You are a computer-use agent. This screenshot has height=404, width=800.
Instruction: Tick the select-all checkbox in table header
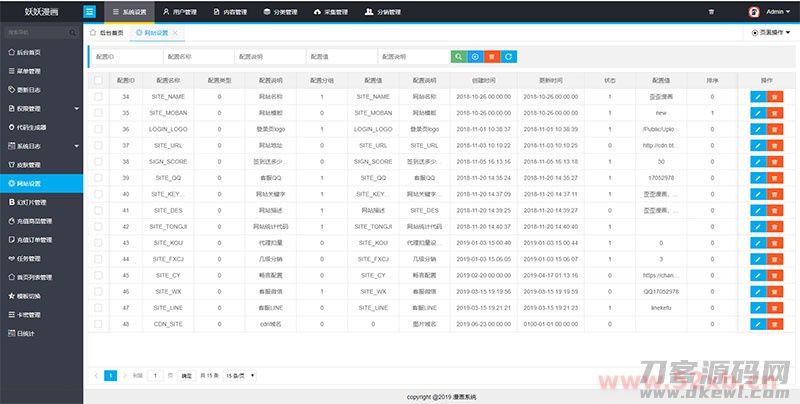[x=98, y=80]
